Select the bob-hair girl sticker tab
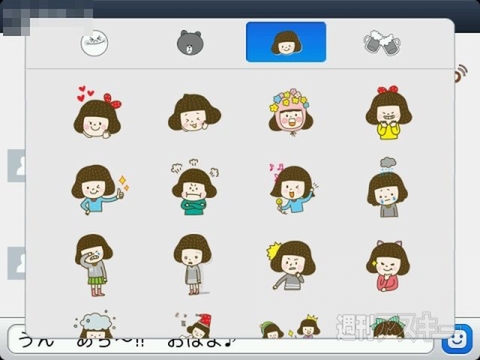 [286, 42]
